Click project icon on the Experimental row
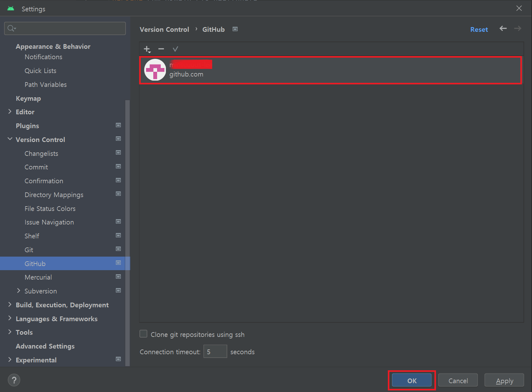532x392 pixels. click(118, 359)
